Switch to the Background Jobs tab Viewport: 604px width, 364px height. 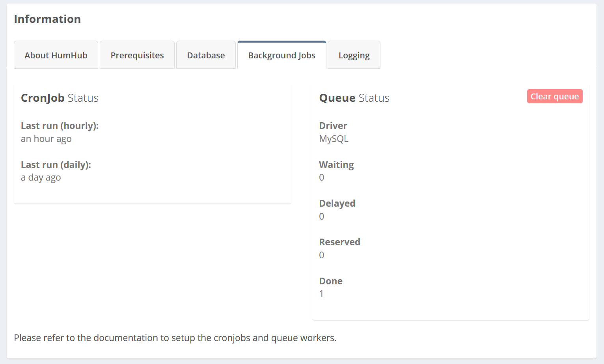pos(281,55)
